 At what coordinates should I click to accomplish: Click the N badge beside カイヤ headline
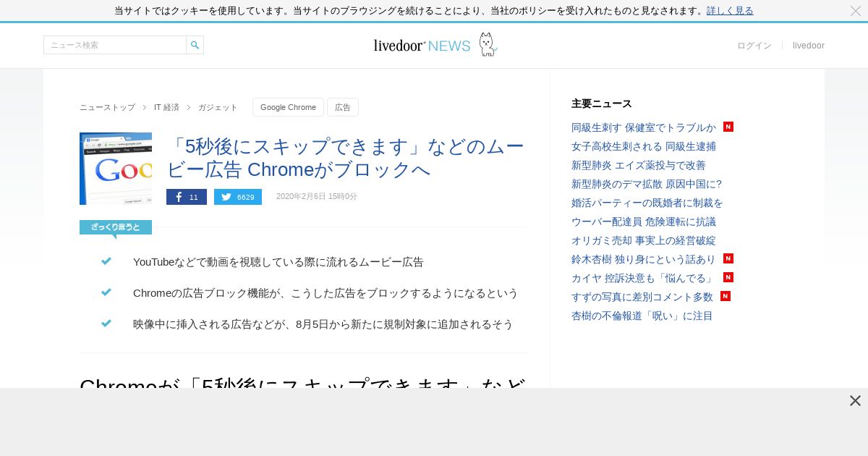point(728,277)
